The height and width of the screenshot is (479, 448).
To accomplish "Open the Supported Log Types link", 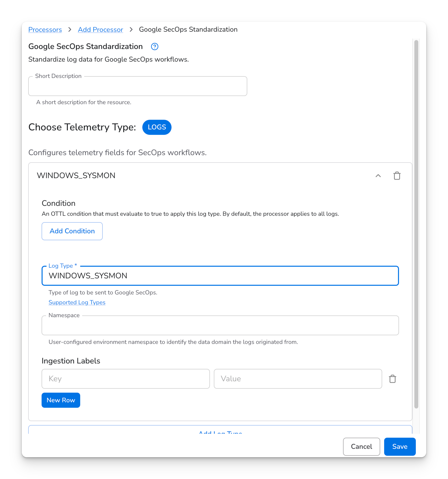I will [x=77, y=302].
